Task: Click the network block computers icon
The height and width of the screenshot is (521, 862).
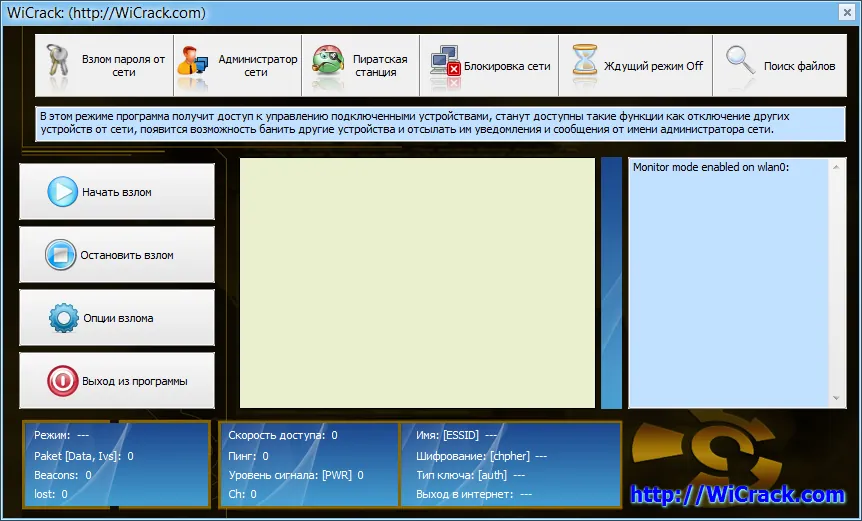Action: point(445,60)
